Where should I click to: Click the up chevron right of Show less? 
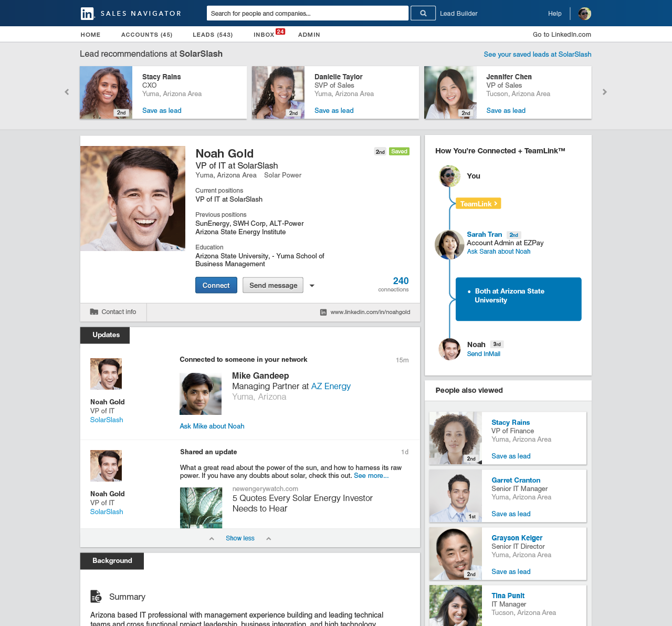268,538
